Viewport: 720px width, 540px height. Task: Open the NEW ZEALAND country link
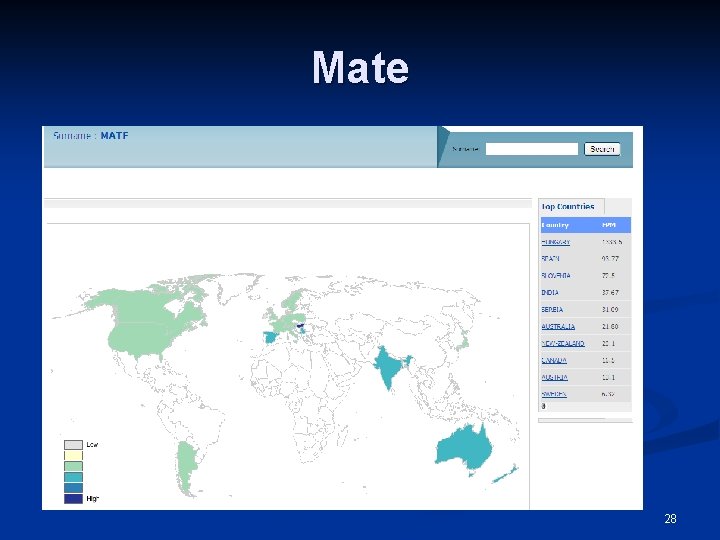point(562,343)
